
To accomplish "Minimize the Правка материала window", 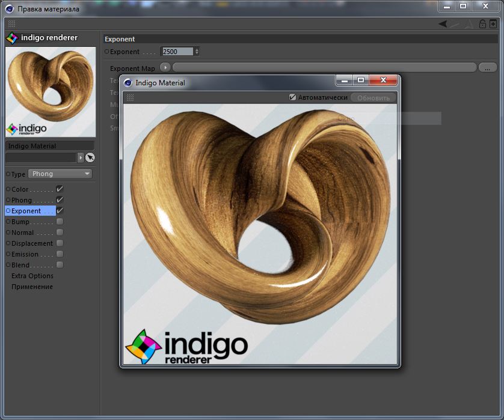I will click(447, 7).
